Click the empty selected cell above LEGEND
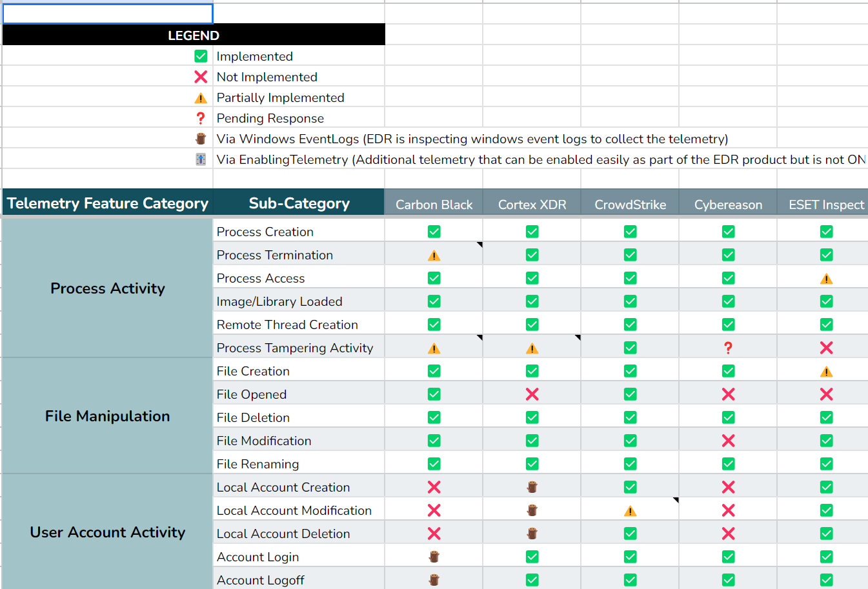The width and height of the screenshot is (868, 589). (x=108, y=14)
